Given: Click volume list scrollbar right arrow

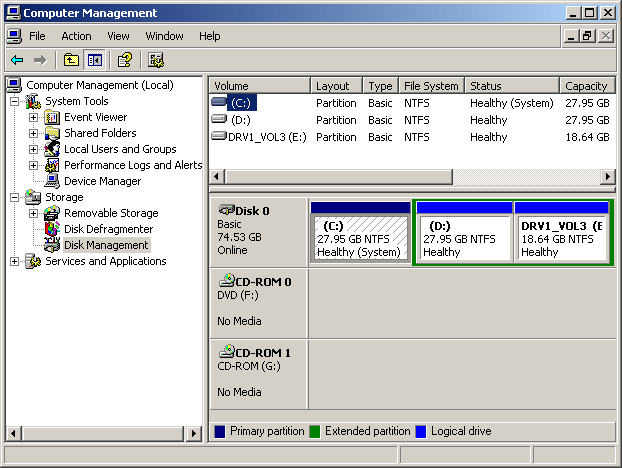Looking at the screenshot, I should 607,176.
